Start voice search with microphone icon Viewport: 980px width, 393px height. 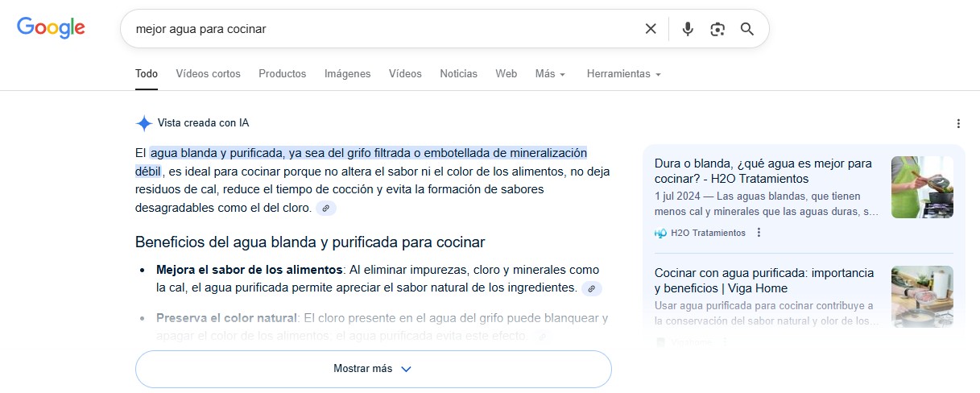coord(688,29)
